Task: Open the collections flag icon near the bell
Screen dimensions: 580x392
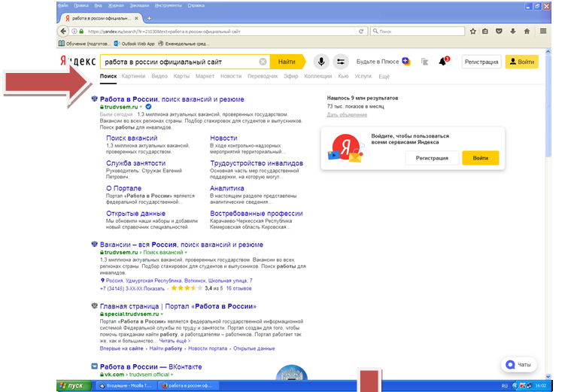Action: click(x=424, y=62)
